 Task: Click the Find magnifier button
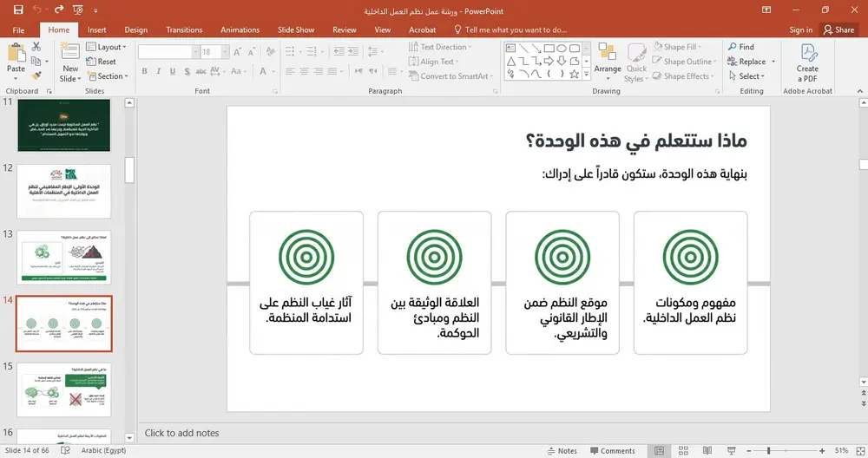[x=741, y=47]
